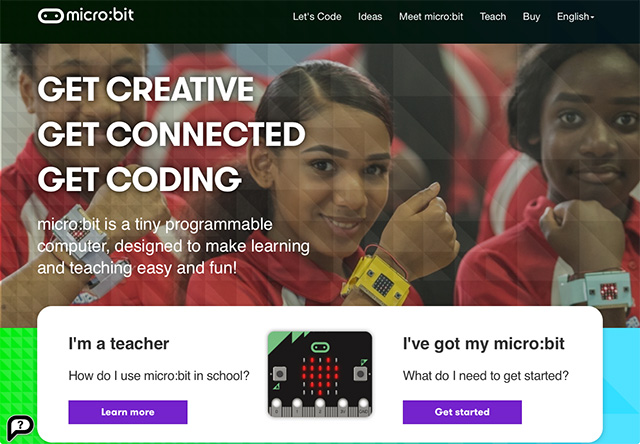Click pin 0 on board edge connector

click(x=276, y=407)
